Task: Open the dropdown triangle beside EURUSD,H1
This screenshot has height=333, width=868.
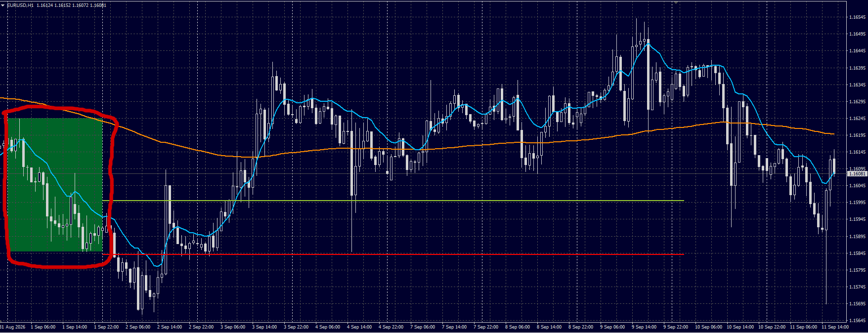Action: point(3,5)
